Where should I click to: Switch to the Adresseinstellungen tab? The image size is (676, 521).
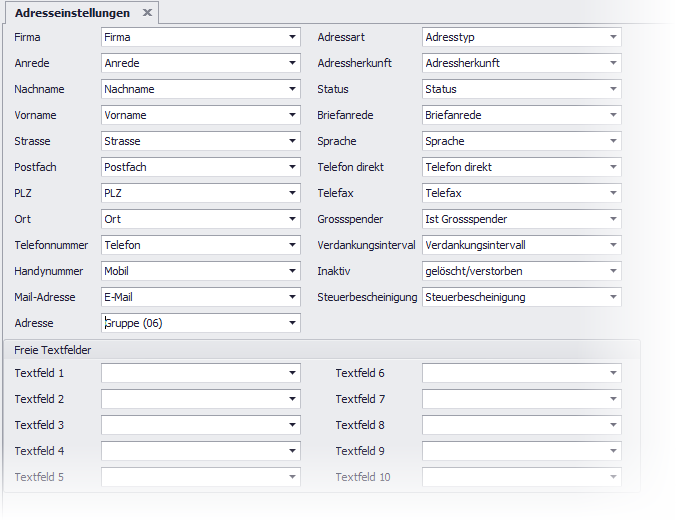70,13
